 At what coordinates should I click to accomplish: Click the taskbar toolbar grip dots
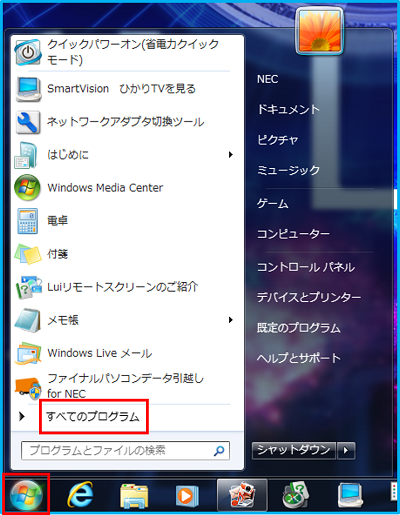[394, 492]
